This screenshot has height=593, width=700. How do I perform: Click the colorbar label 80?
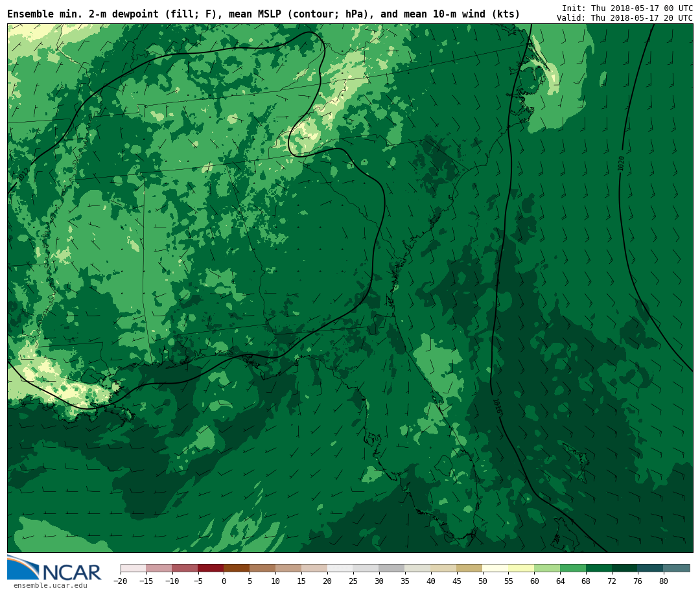coord(664,581)
